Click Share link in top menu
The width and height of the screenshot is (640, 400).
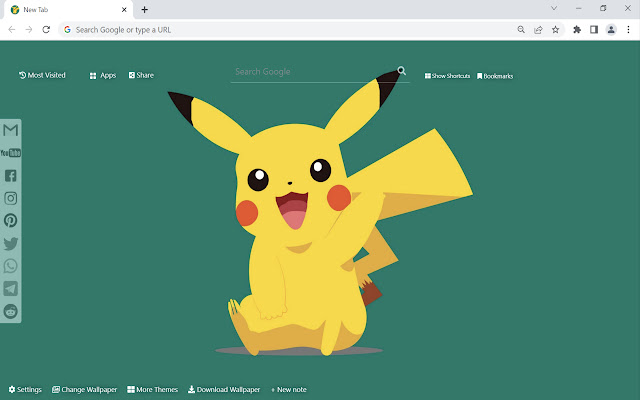[141, 75]
